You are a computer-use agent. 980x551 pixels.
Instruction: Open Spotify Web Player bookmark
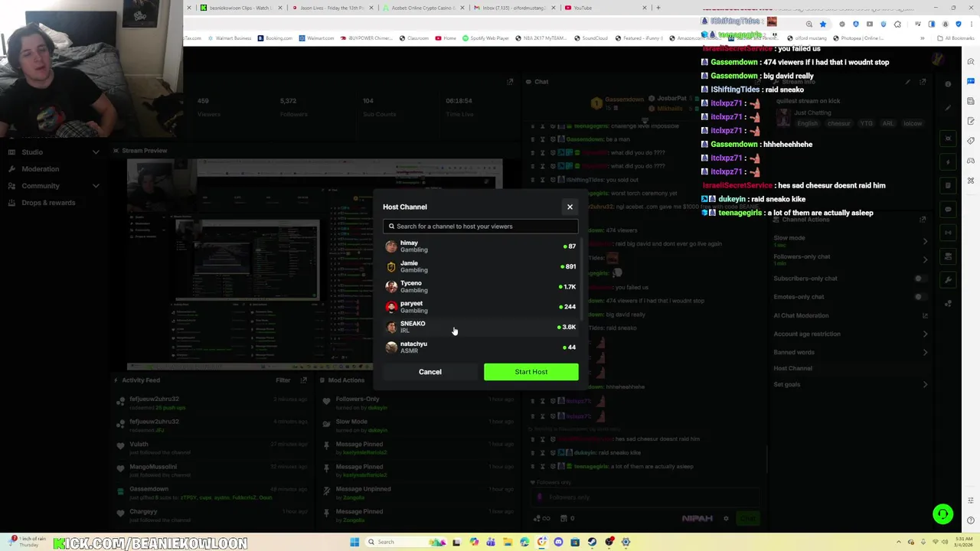[485, 38]
